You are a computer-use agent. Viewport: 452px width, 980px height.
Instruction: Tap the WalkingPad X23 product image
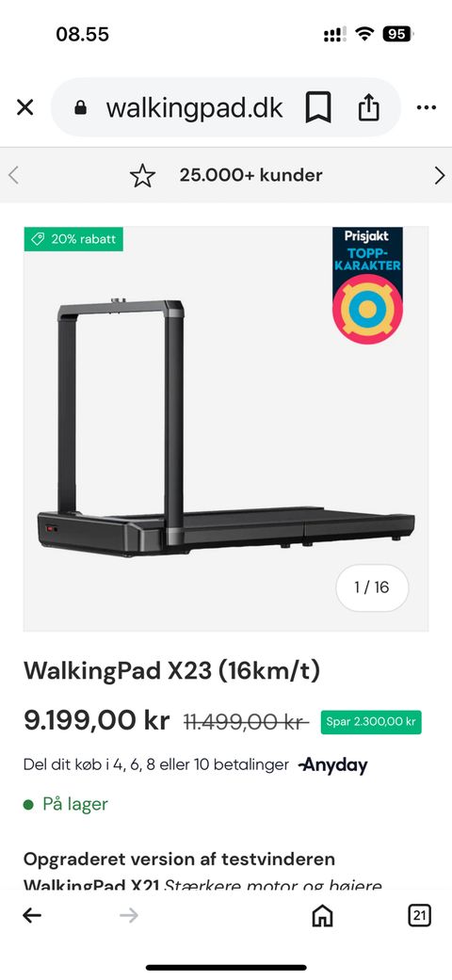click(226, 428)
